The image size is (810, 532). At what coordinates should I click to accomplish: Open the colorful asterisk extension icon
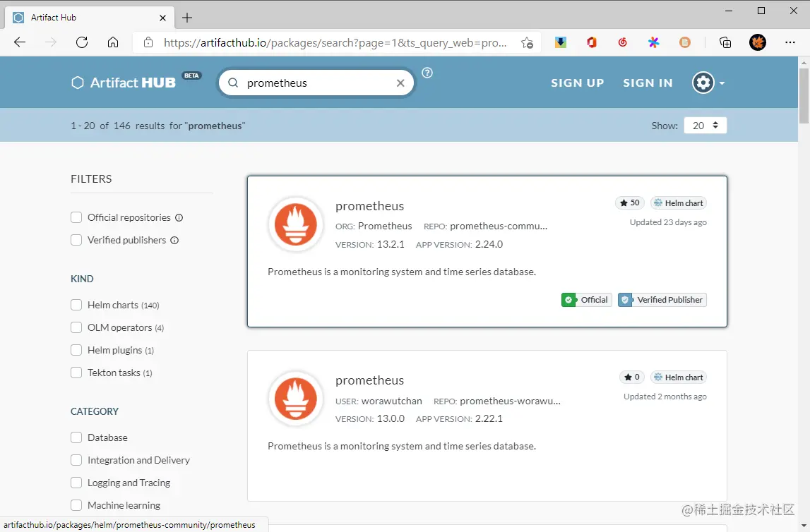(x=653, y=42)
